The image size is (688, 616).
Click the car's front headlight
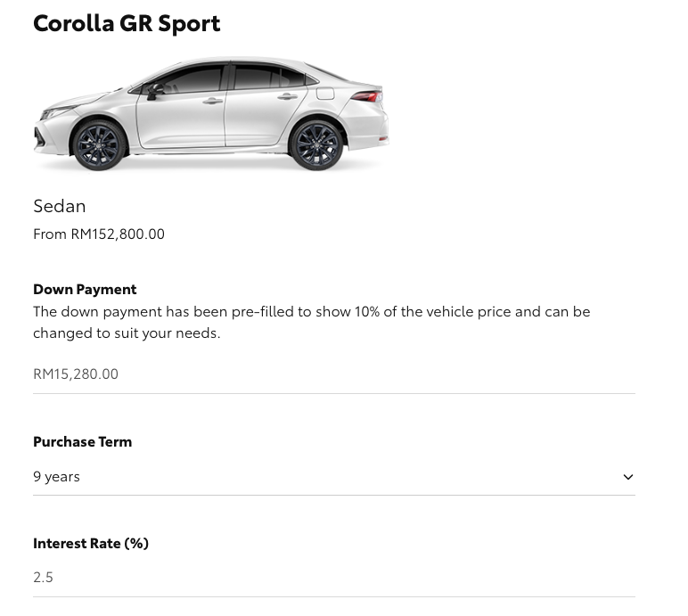pyautogui.click(x=58, y=112)
